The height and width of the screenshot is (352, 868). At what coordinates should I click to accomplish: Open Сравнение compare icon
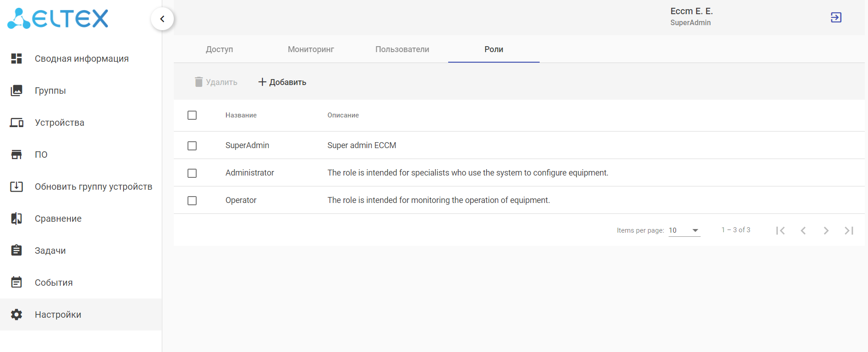pos(16,219)
